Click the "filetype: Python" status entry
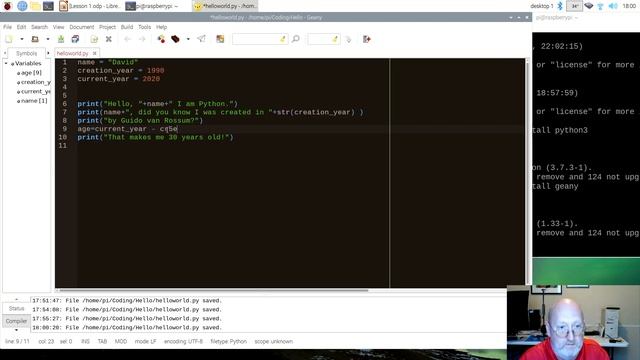This screenshot has height=360, width=640. (229, 341)
